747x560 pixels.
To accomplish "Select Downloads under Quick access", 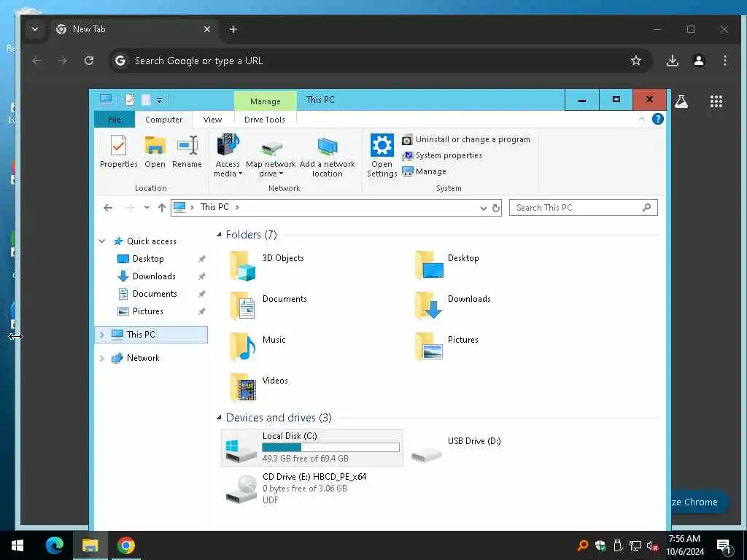I will (154, 276).
